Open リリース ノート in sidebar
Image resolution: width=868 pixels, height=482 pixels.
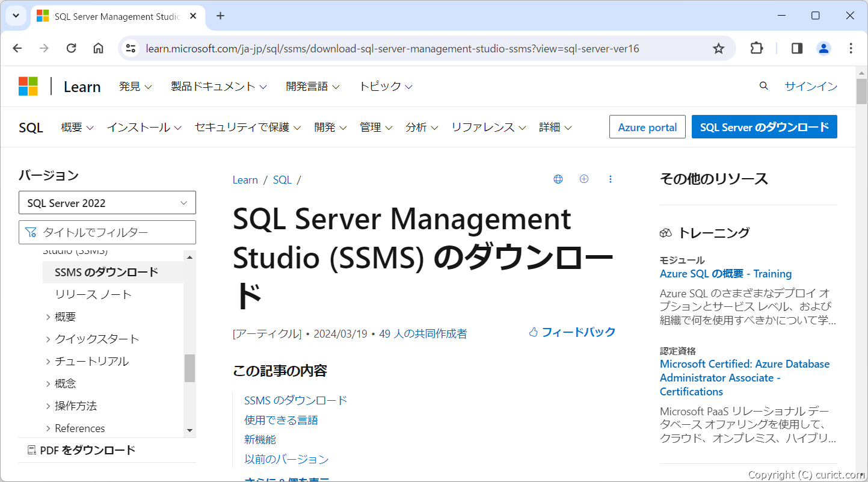93,294
